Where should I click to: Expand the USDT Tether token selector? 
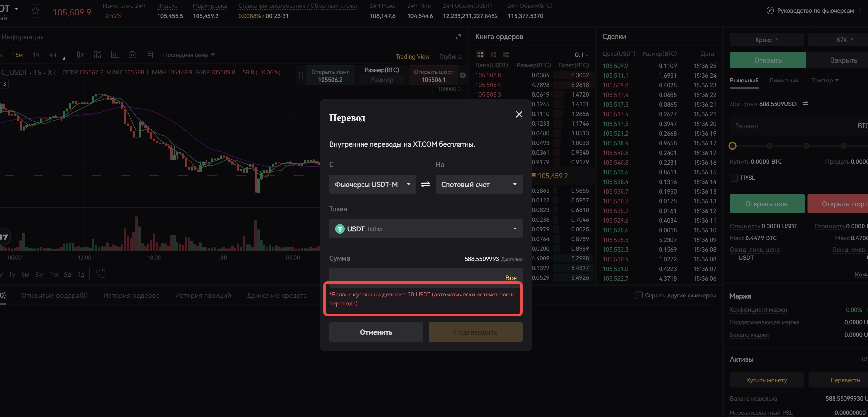pyautogui.click(x=426, y=229)
